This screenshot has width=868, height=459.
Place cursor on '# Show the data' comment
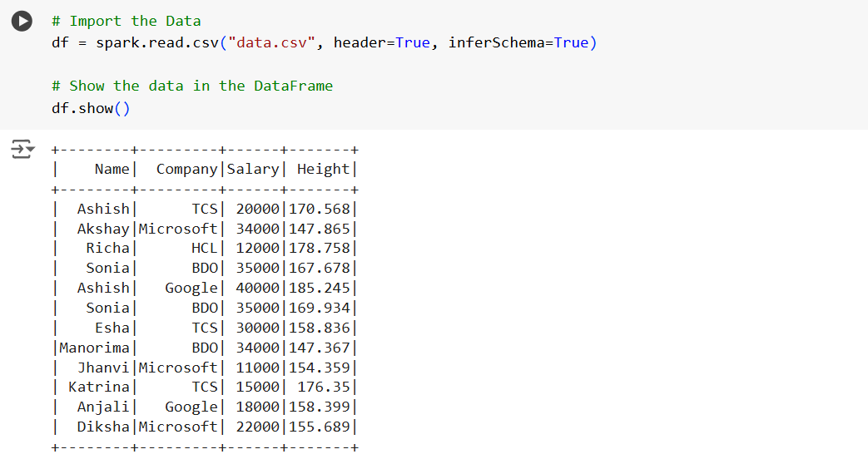191,86
